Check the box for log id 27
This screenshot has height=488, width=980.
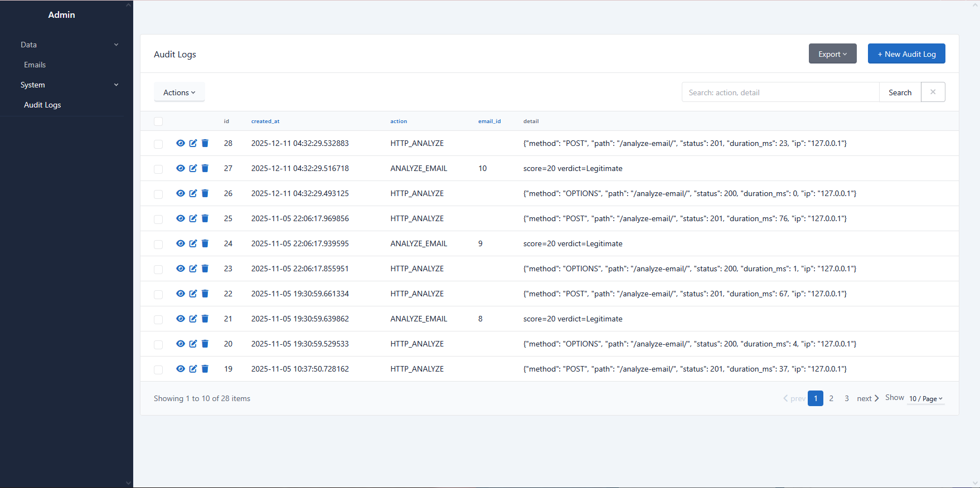click(x=158, y=169)
